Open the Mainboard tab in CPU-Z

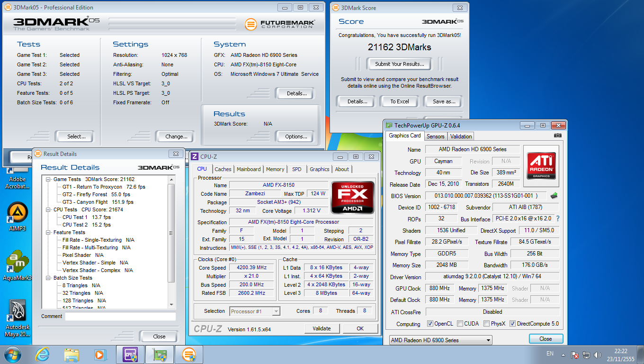249,169
